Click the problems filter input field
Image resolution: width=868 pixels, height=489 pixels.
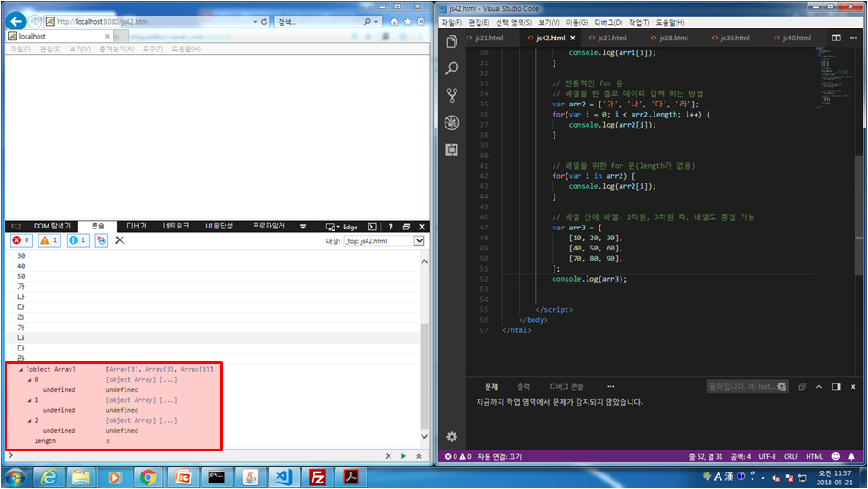point(746,386)
